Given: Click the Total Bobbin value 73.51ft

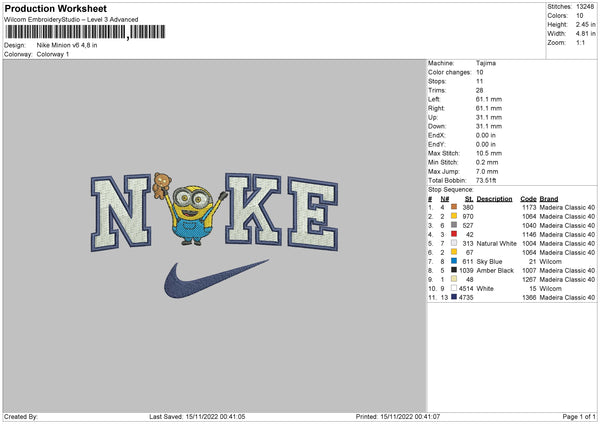Looking at the screenshot, I should tap(486, 180).
